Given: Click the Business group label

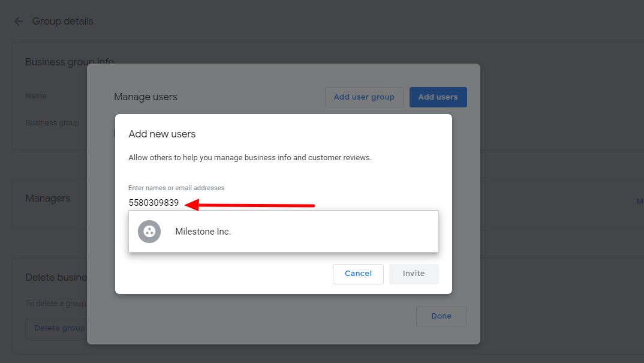Looking at the screenshot, I should (52, 123).
